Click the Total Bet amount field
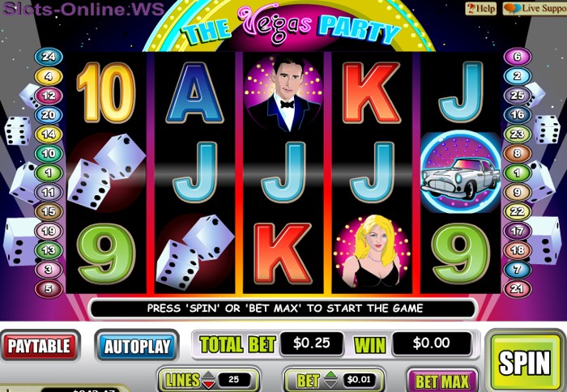The image size is (567, 392). pos(312,343)
